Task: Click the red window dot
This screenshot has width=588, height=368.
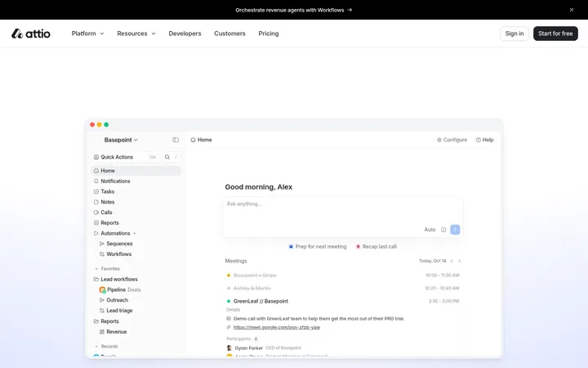Action: (92, 124)
